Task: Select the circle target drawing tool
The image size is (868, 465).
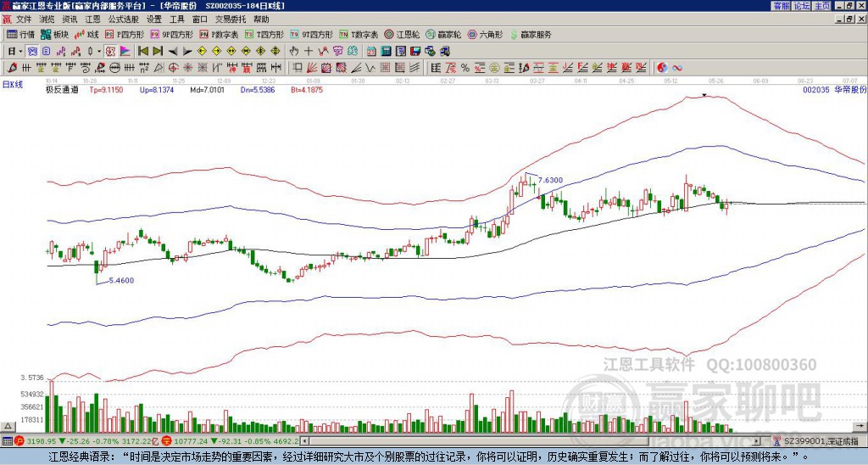Action: (x=173, y=68)
